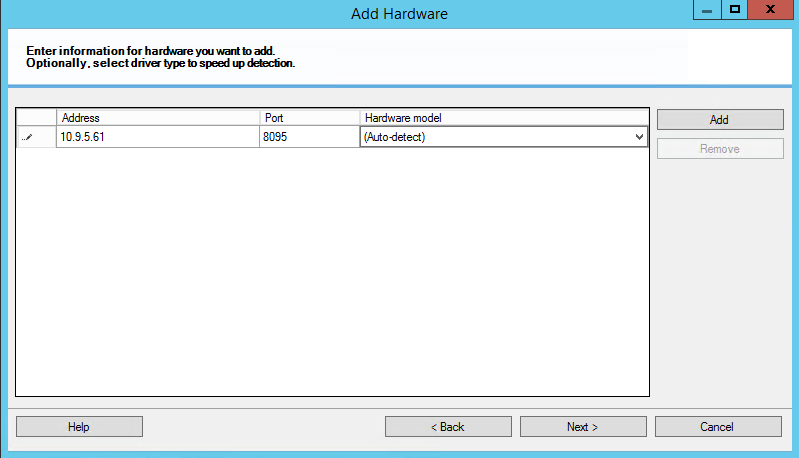Open Help for adding hardware
799x458 pixels.
coord(79,427)
